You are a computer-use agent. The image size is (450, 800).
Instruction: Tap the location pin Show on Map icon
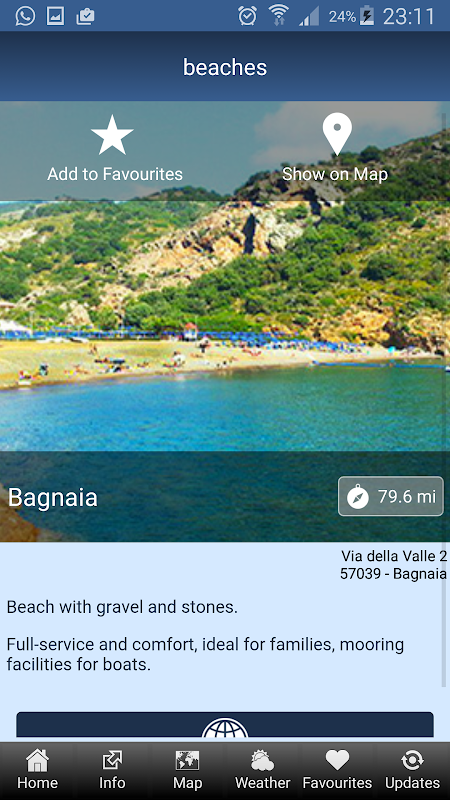click(337, 134)
